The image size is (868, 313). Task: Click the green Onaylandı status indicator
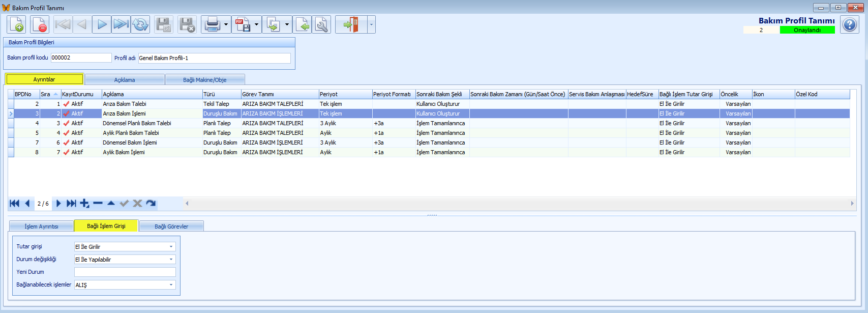click(807, 30)
